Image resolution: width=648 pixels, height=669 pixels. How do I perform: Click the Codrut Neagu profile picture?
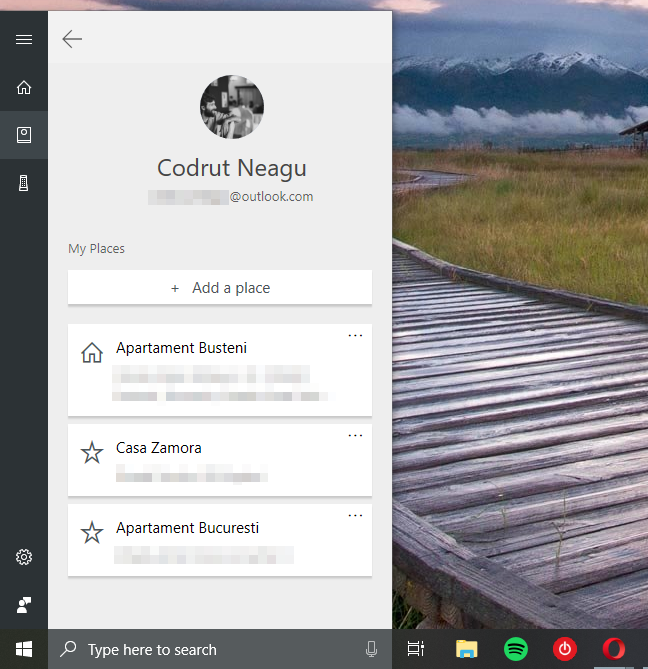coord(232,107)
